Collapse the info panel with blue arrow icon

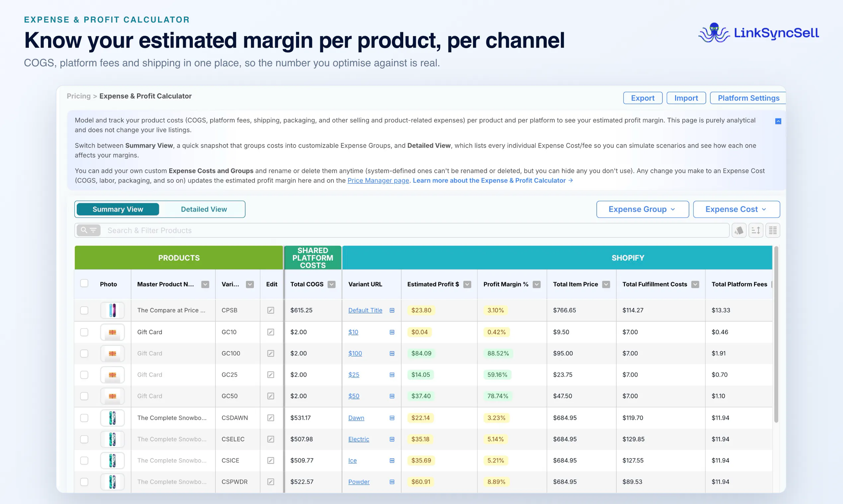click(778, 121)
